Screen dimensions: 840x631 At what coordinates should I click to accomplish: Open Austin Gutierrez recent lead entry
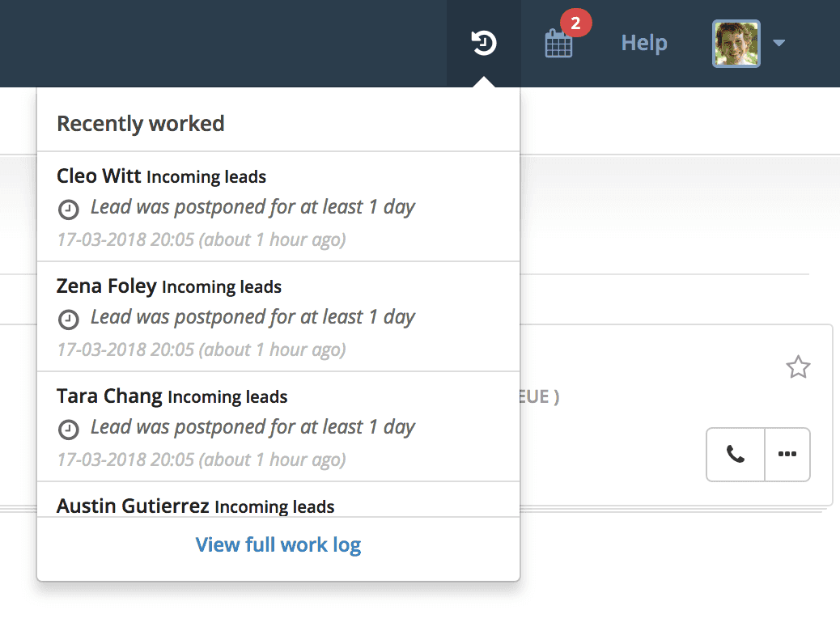pyautogui.click(x=278, y=500)
